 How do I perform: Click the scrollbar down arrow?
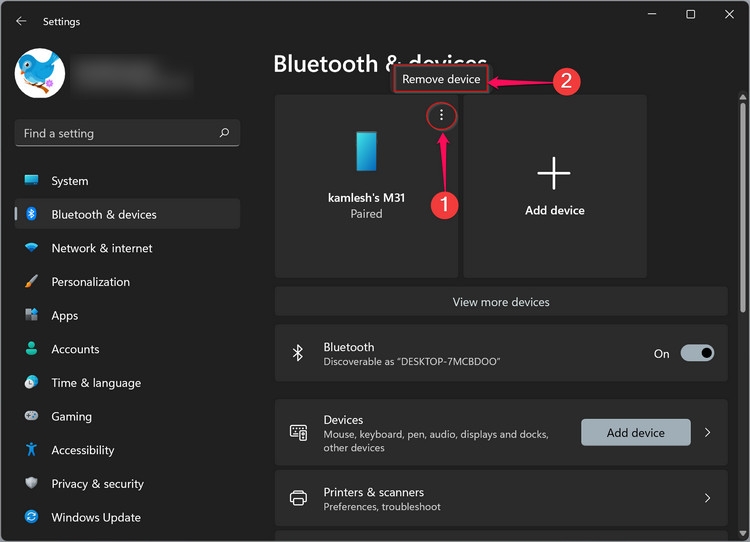(743, 532)
